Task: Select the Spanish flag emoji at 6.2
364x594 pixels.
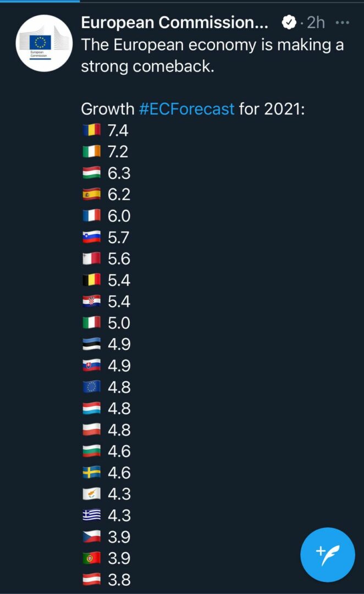Action: (x=92, y=194)
